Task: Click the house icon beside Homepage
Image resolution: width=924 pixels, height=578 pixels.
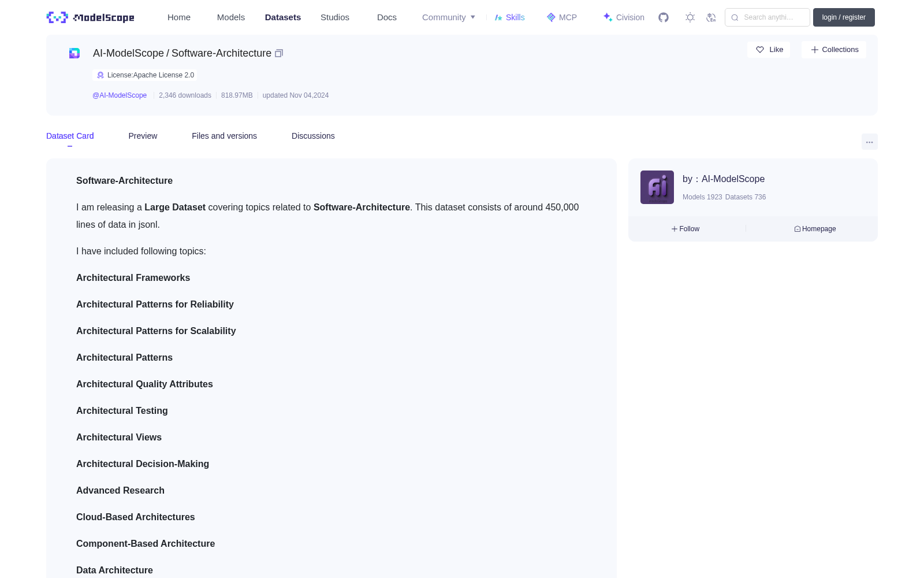Action: tap(798, 229)
